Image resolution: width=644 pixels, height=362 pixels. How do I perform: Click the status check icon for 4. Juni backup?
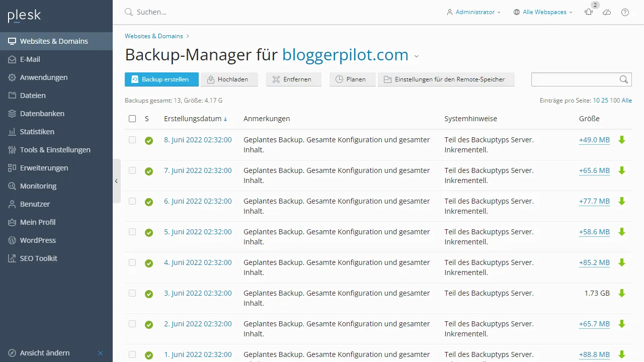click(149, 263)
